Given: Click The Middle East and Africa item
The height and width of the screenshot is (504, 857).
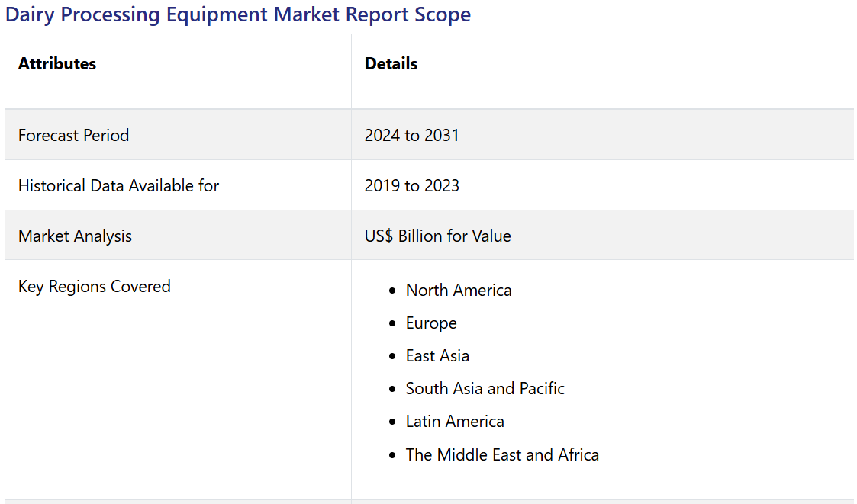Looking at the screenshot, I should pyautogui.click(x=502, y=455).
